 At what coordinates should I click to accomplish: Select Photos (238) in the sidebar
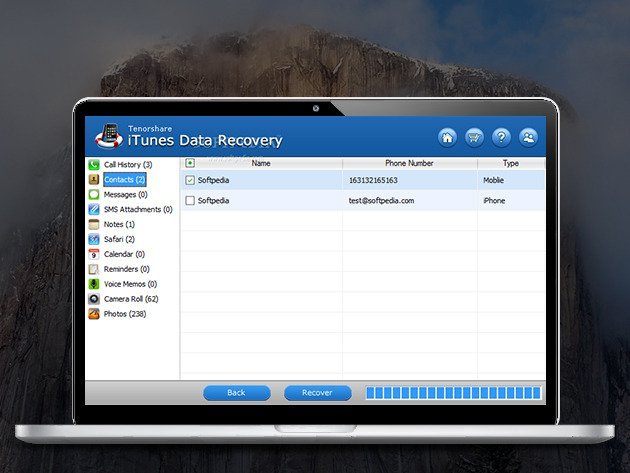124,314
